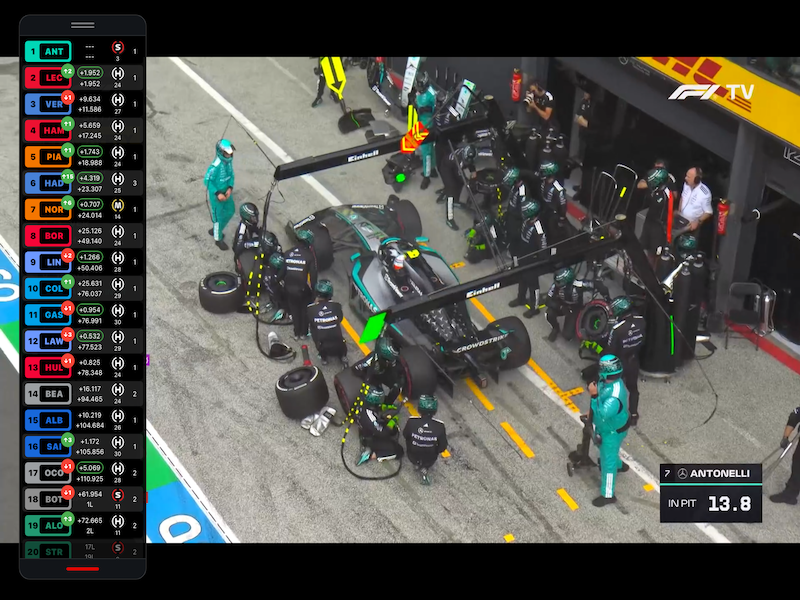Click the +0.532 interval pill for LAW
Image resolution: width=800 pixels, height=600 pixels.
click(x=90, y=336)
